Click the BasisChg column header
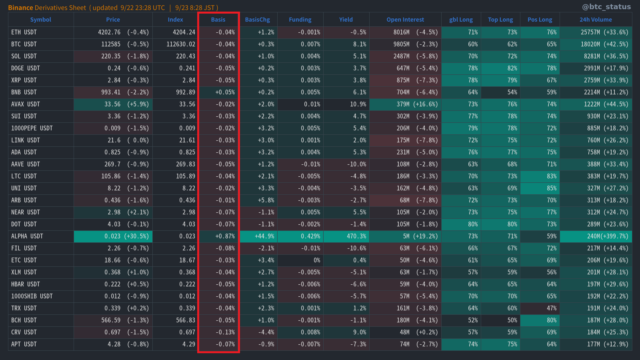 point(258,20)
